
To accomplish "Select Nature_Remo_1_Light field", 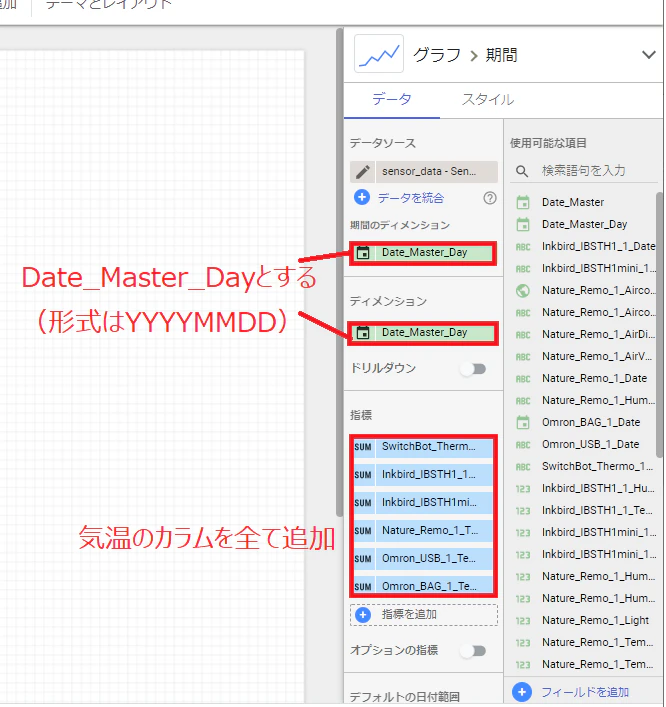I will click(x=595, y=621).
